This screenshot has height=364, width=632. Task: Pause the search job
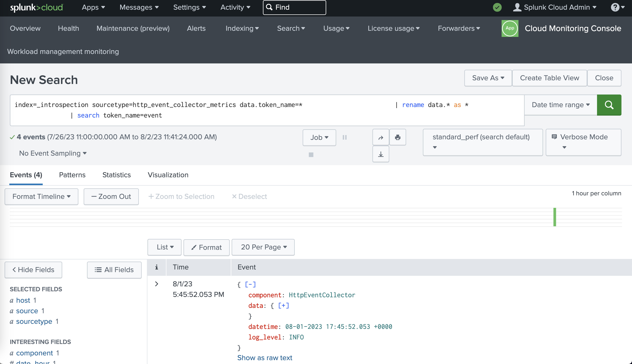345,137
